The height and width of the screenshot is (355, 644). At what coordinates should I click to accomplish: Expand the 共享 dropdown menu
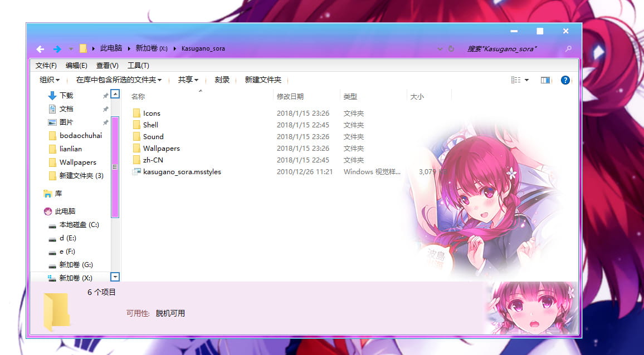tap(187, 80)
